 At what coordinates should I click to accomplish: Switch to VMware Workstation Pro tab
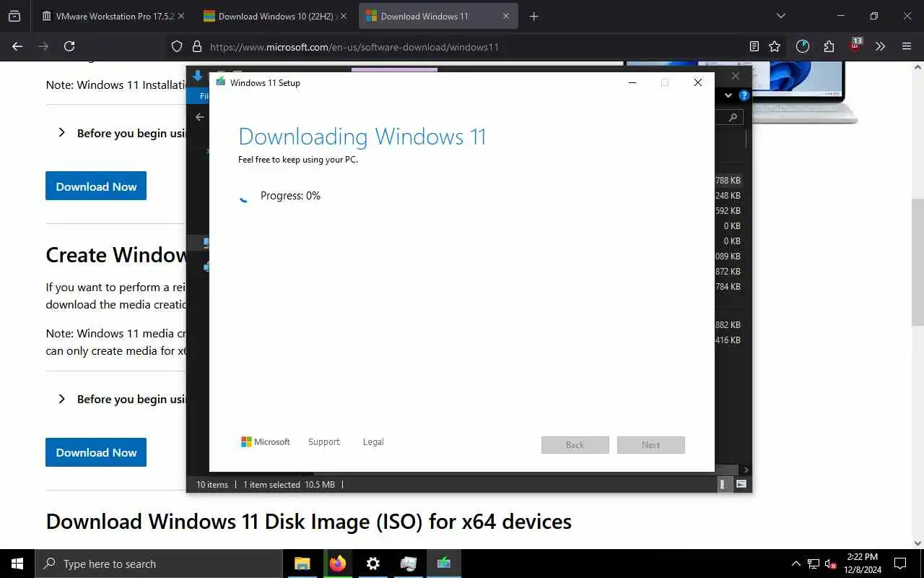click(115, 16)
